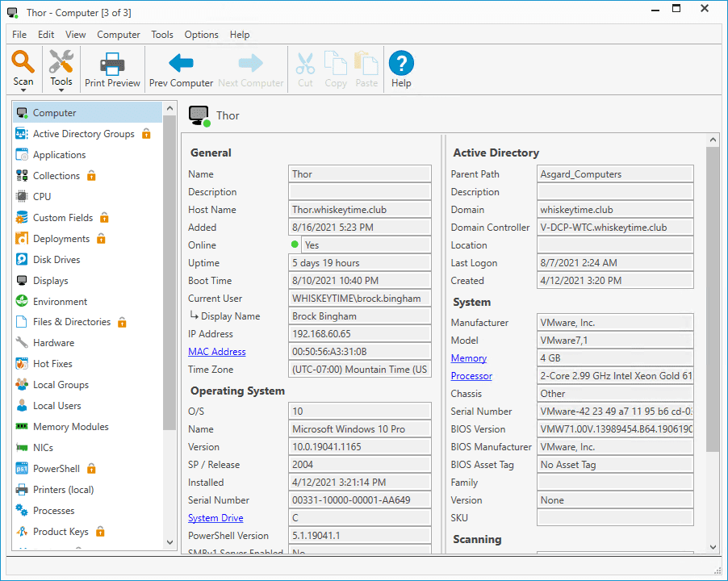Select Hot Fixes sidebar item

point(52,364)
